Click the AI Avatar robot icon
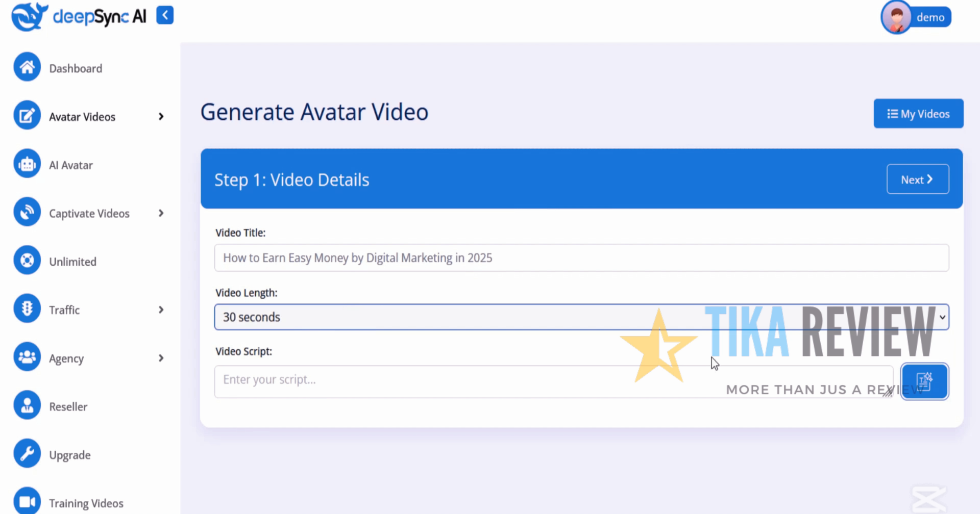Screen dimensions: 980x514 [x=27, y=164]
